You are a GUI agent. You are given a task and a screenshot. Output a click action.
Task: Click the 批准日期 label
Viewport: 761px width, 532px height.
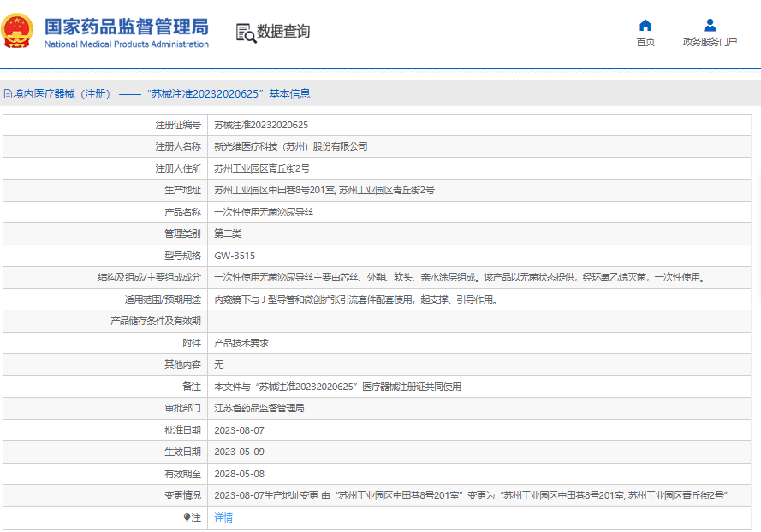coord(182,430)
